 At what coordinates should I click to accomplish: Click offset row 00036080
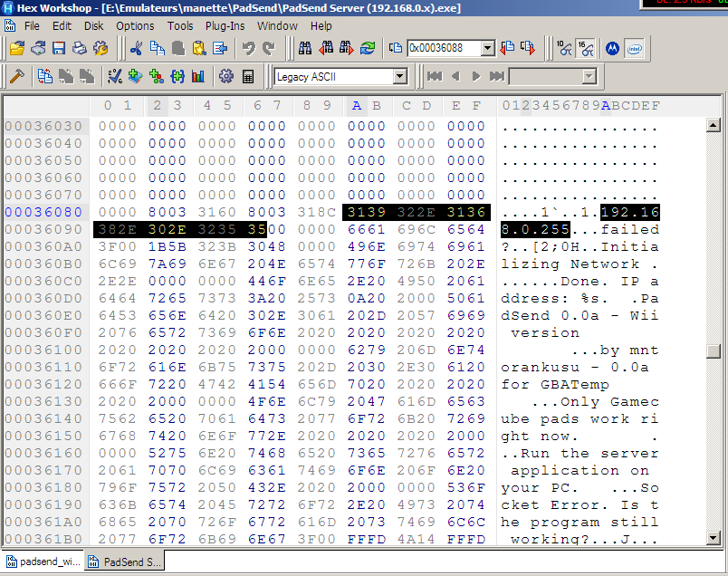(x=43, y=212)
